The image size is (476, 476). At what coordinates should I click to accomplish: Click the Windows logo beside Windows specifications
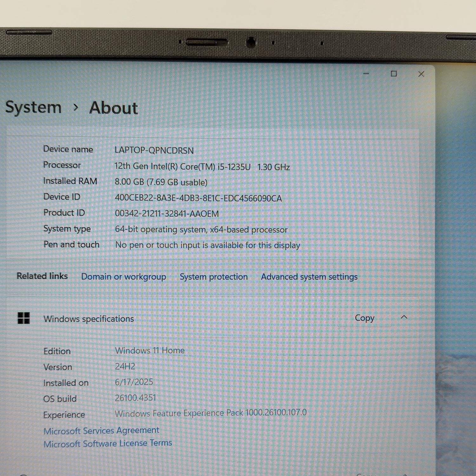point(23,318)
